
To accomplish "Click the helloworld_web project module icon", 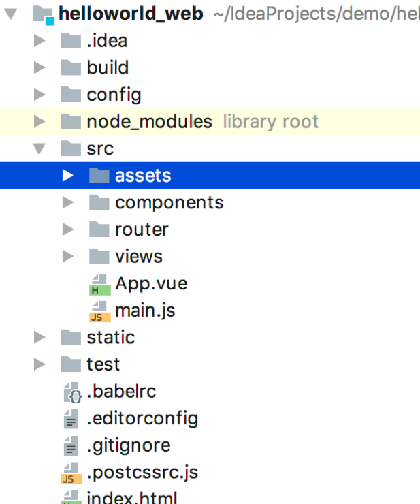I will [x=44, y=14].
